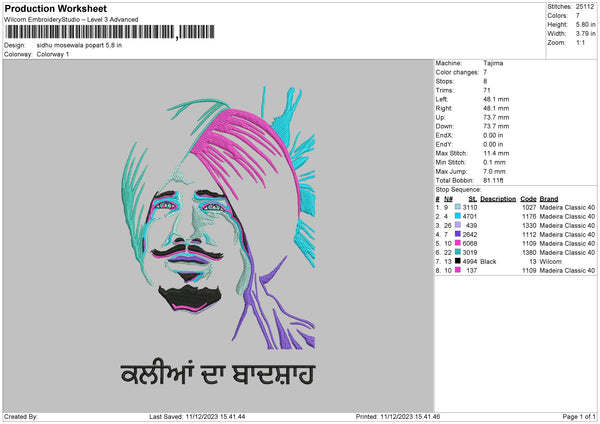600x424 pixels.
Task: Click the 'Down:' measurement label
Action: point(444,126)
